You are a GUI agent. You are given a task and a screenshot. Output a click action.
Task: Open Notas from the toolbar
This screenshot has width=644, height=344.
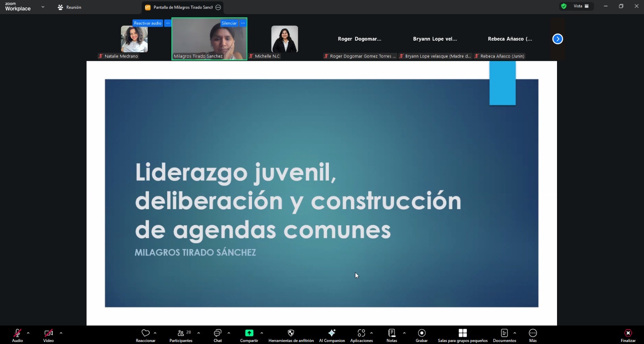click(x=392, y=333)
